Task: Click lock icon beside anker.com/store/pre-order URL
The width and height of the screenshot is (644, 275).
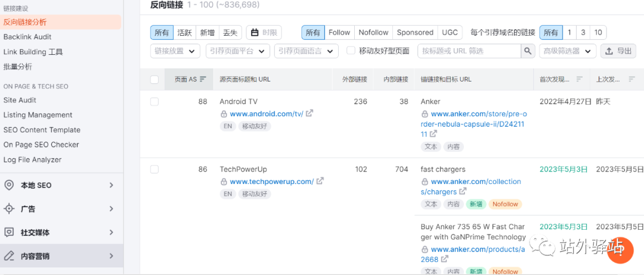Action: click(425, 114)
